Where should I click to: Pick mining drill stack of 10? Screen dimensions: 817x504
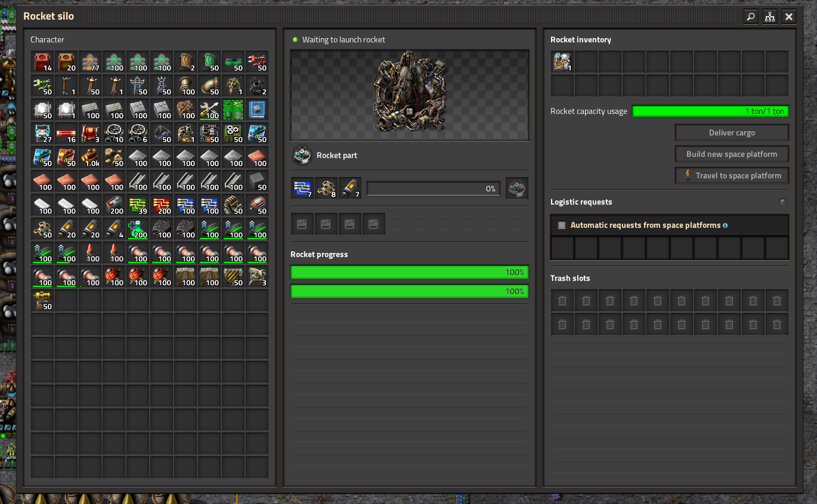(x=114, y=134)
